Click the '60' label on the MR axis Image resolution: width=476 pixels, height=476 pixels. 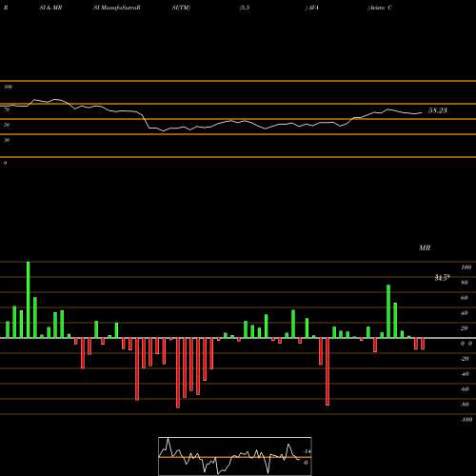click(465, 298)
